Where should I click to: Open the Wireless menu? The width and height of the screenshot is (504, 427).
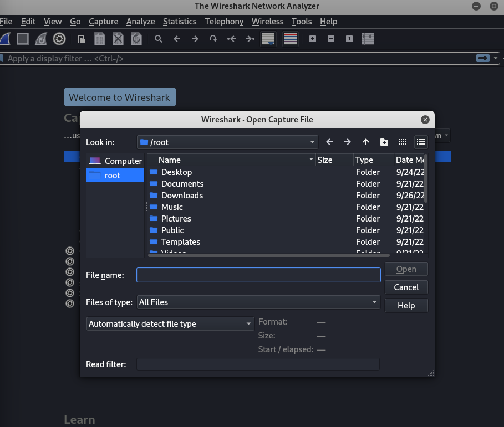267,22
